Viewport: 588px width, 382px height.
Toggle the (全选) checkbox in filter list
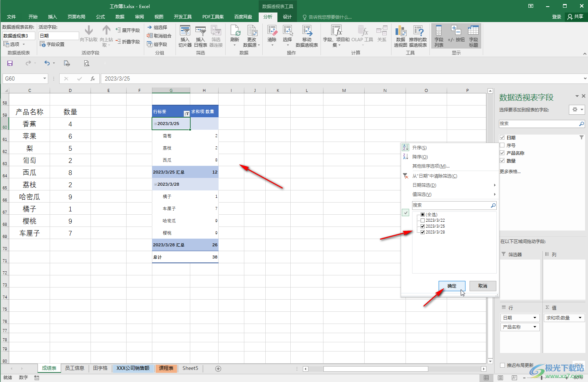423,214
